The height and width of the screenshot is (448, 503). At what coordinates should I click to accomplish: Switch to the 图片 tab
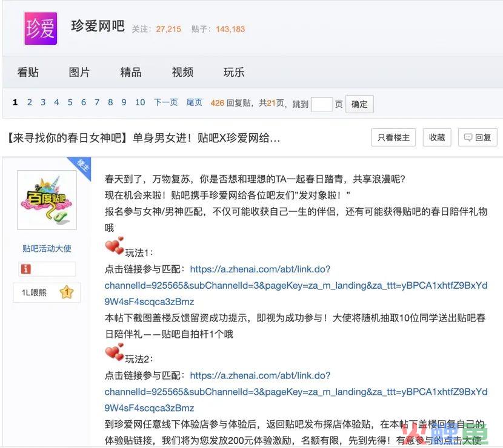coord(79,72)
